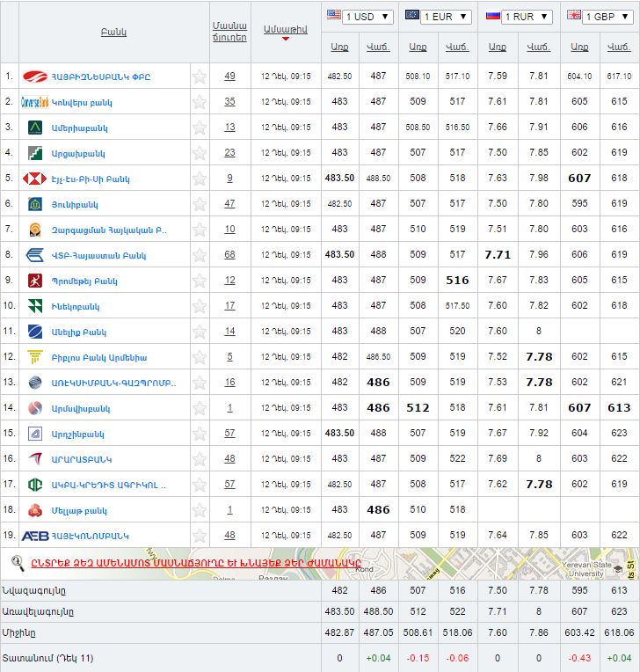Click the magnifier icon in the banner
This screenshot has height=672, width=640.
[17, 563]
